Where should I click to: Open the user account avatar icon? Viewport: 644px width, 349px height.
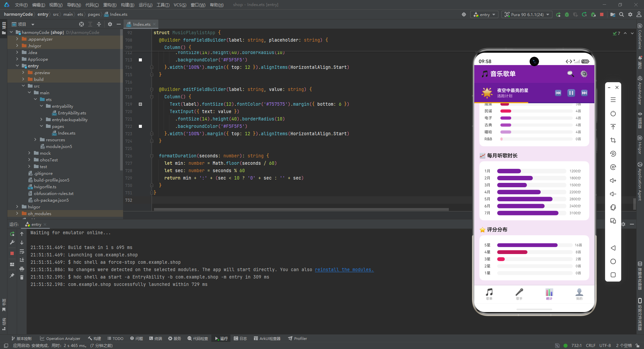tap(639, 14)
